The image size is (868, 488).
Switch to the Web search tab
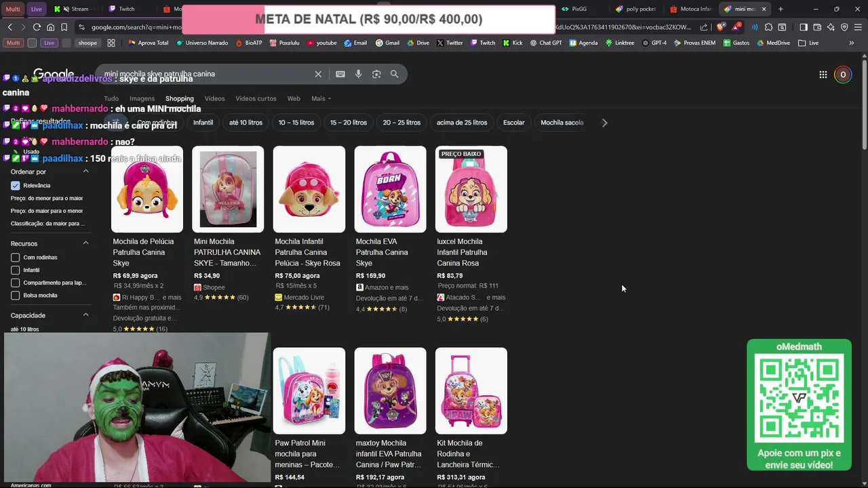(x=294, y=98)
